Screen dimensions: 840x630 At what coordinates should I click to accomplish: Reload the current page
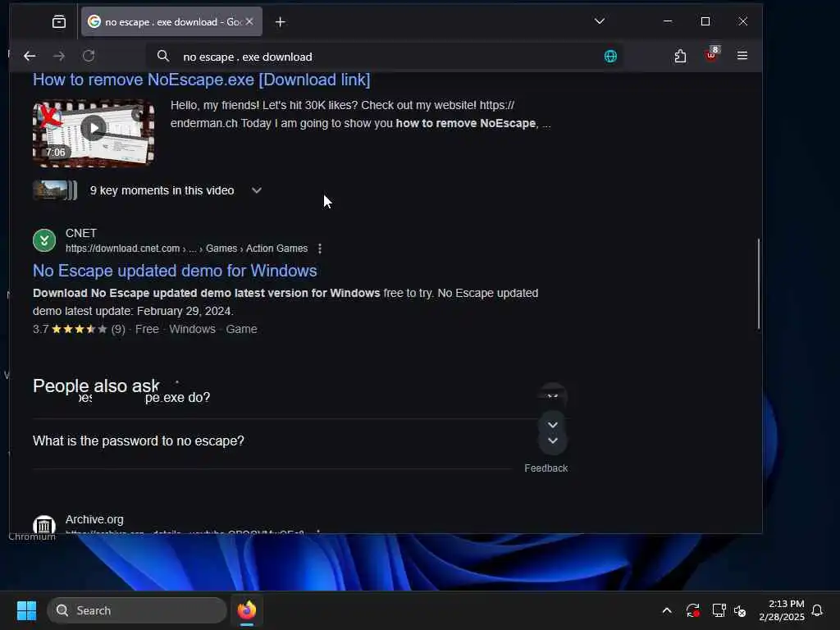tap(89, 56)
